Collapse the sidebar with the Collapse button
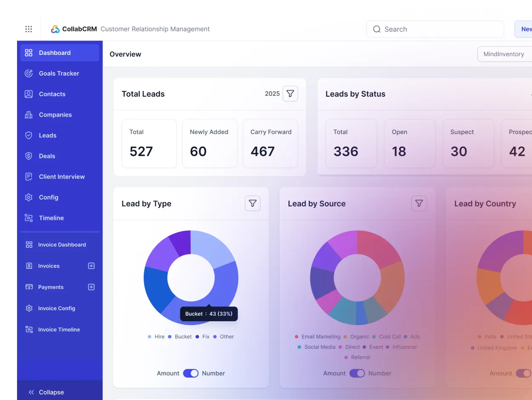 [46, 392]
